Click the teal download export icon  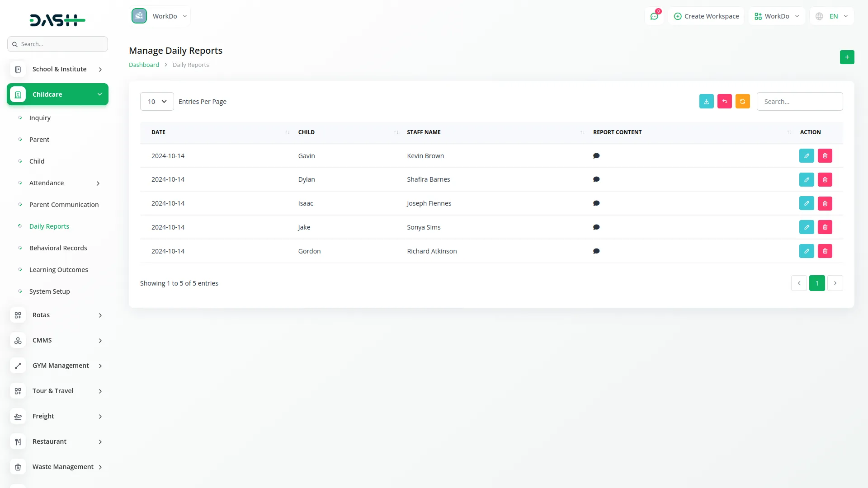[706, 102]
